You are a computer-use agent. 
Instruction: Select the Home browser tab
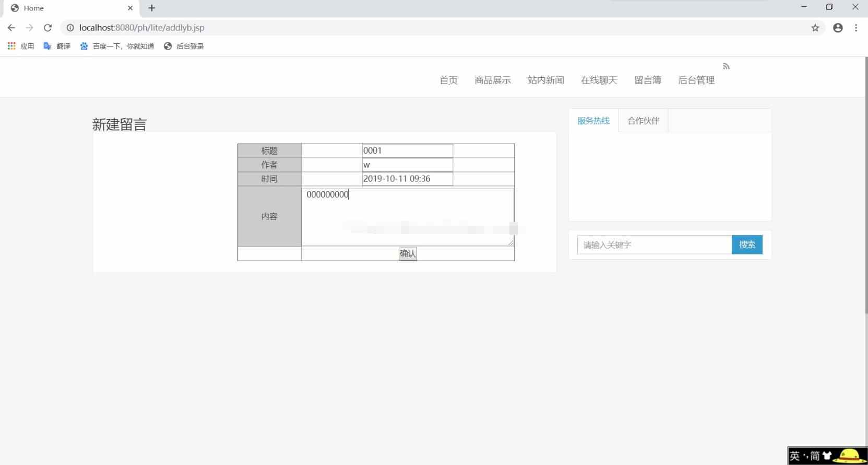(72, 8)
